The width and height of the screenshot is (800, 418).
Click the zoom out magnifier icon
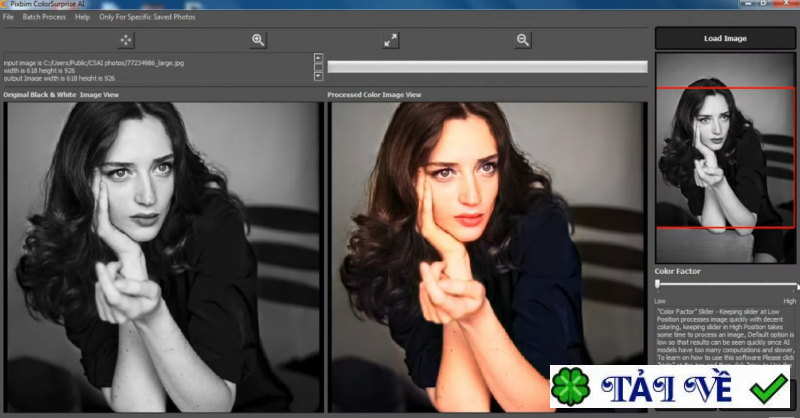click(x=522, y=40)
